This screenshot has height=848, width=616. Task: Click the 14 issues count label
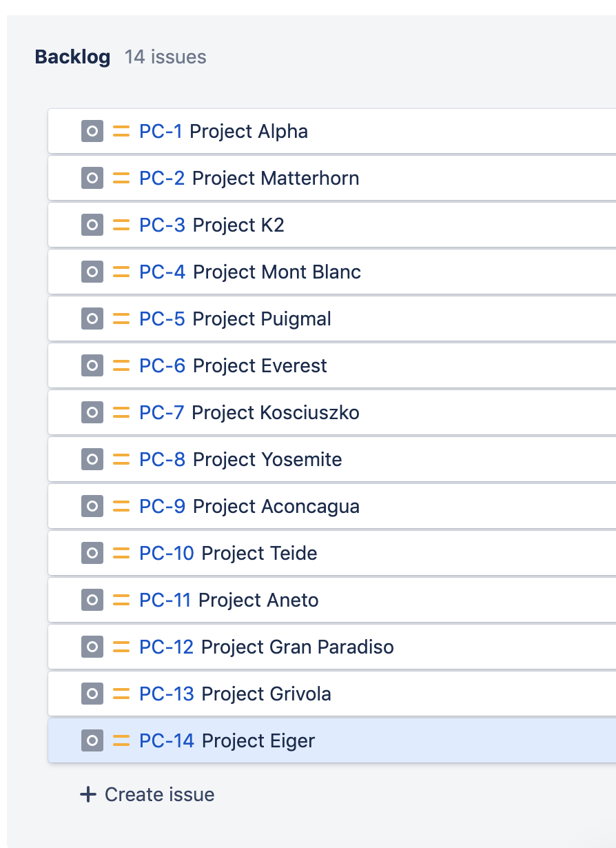coord(165,57)
